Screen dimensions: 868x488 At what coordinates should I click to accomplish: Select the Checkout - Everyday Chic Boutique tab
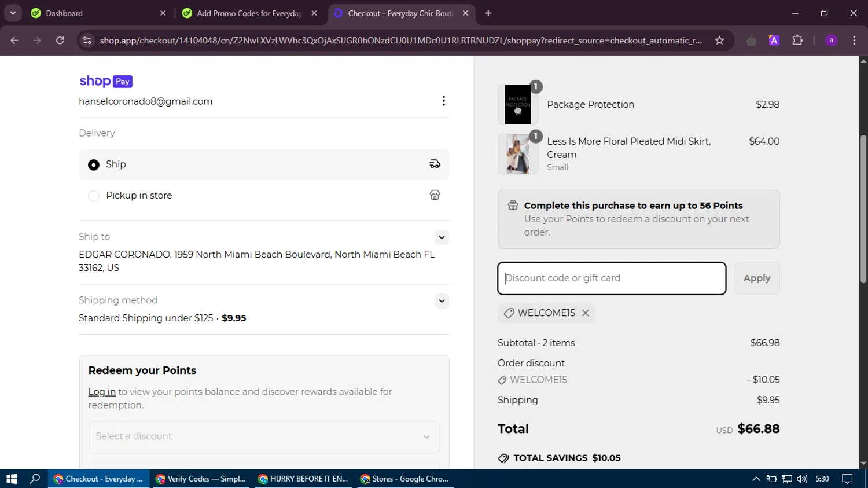click(402, 13)
